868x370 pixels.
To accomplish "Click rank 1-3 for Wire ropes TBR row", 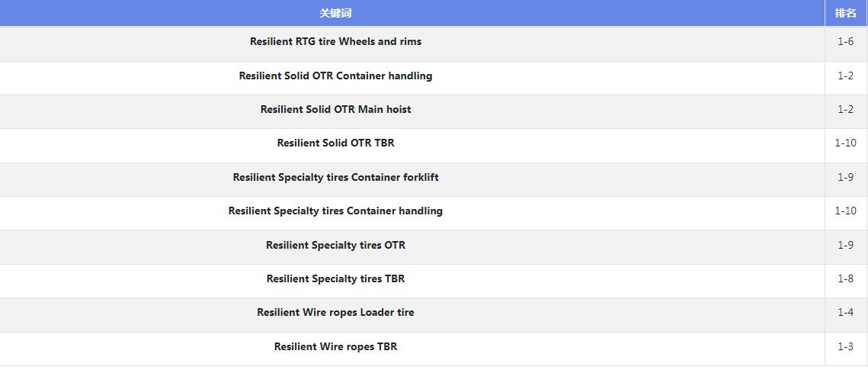I will (x=845, y=347).
